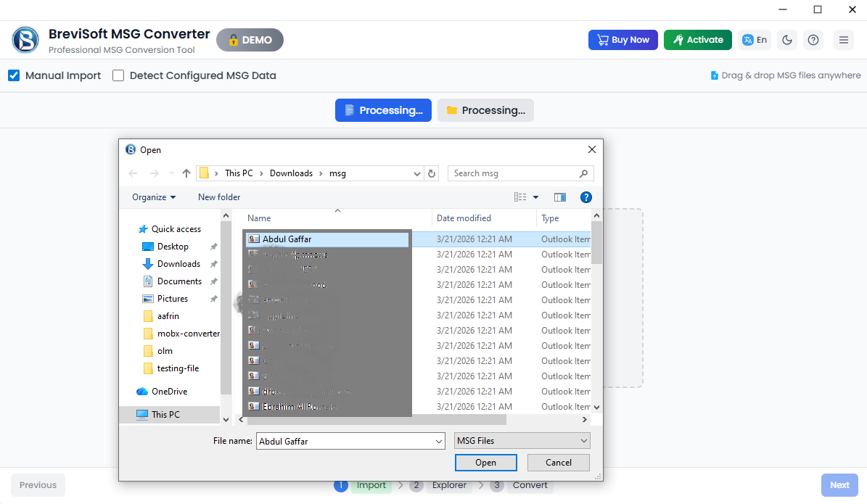Change view layout icon
The height and width of the screenshot is (504, 867).
[520, 197]
